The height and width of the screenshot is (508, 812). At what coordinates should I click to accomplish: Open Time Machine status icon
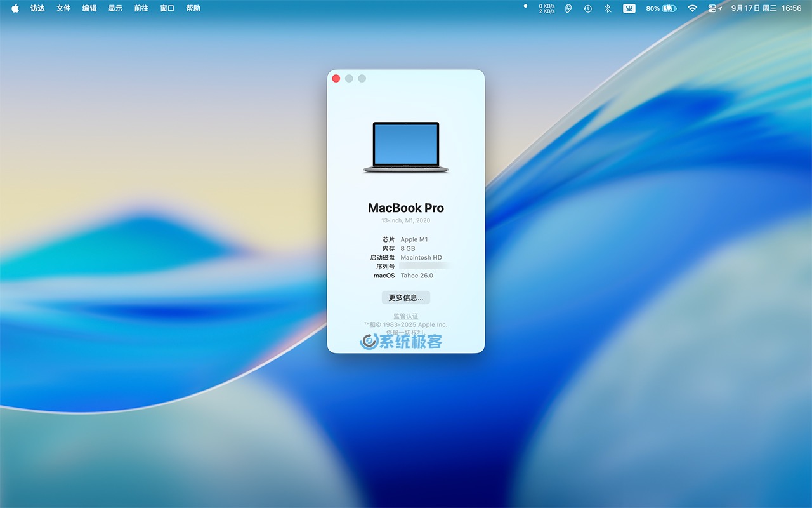587,8
